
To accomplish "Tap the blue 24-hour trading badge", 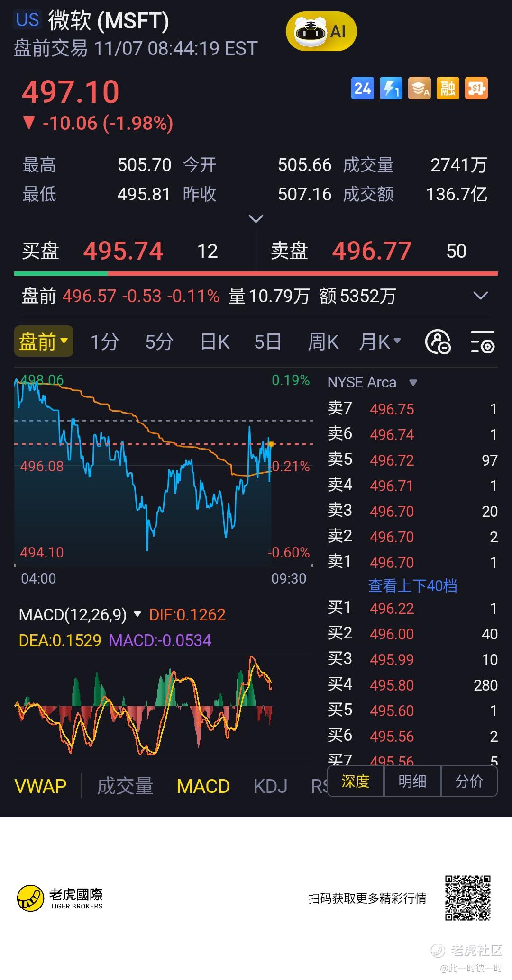I will 363,88.
